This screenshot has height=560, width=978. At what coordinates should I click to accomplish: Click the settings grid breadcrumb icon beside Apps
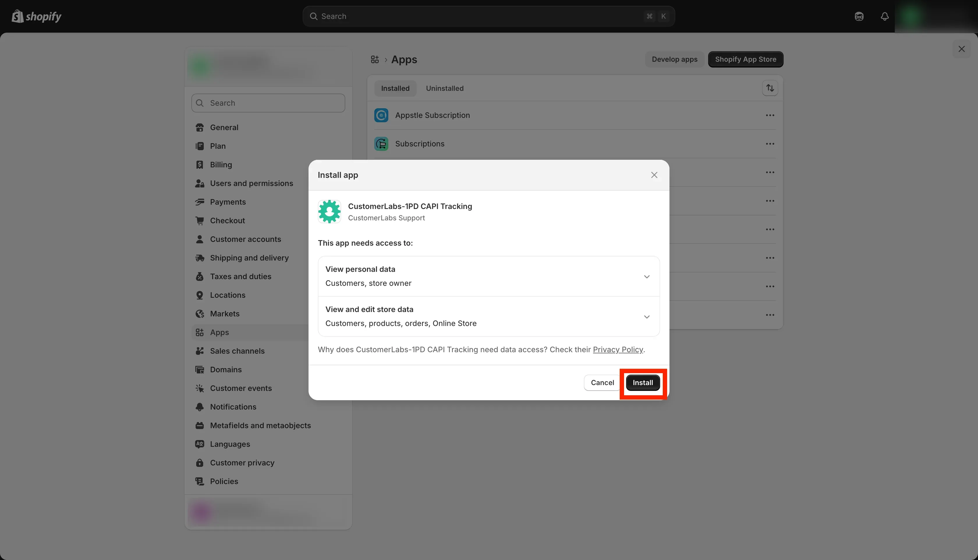coord(375,59)
